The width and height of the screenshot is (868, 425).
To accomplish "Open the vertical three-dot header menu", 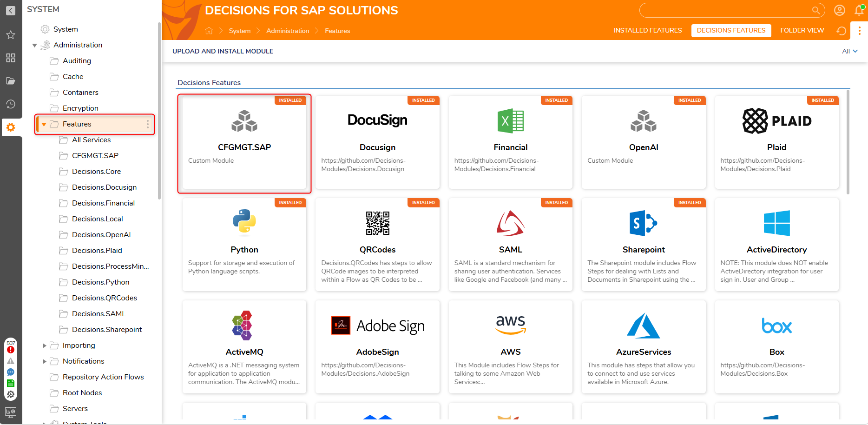I will pyautogui.click(x=859, y=31).
